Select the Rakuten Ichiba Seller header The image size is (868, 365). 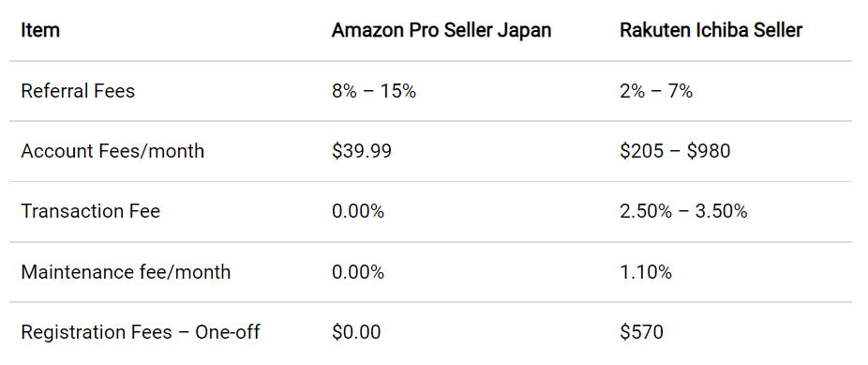[x=711, y=30]
